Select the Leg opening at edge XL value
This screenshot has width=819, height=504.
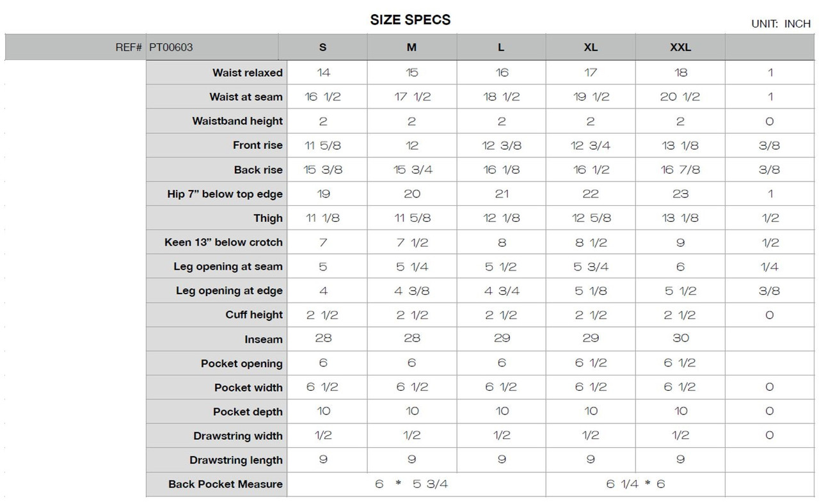pyautogui.click(x=591, y=291)
